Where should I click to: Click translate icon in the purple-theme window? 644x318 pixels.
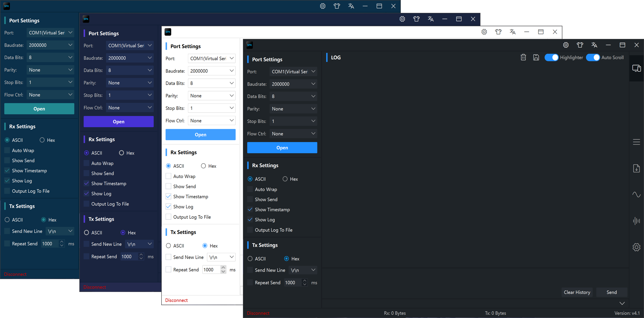click(431, 19)
